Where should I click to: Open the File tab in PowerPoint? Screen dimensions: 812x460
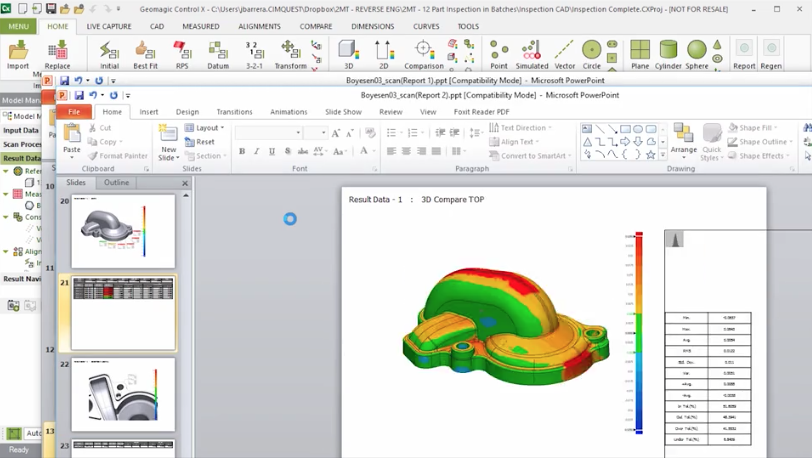74,112
